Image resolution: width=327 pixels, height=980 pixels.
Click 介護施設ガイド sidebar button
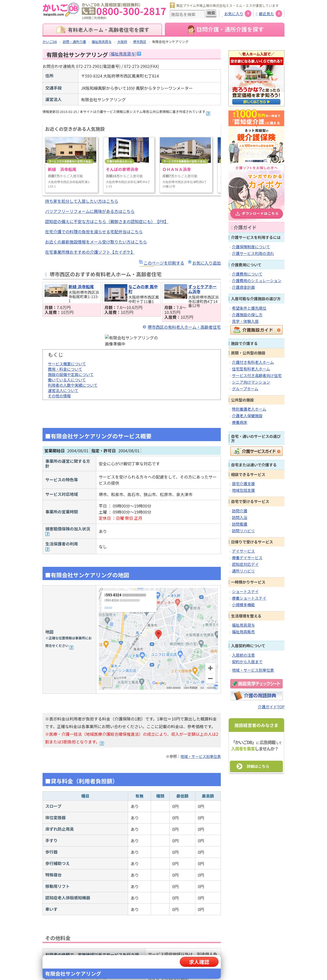click(256, 330)
